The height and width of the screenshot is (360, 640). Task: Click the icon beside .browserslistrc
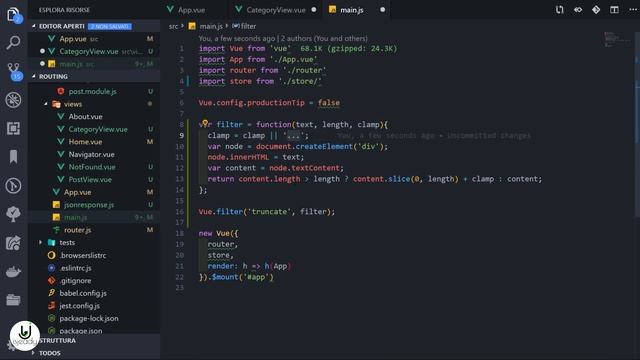coord(51,255)
